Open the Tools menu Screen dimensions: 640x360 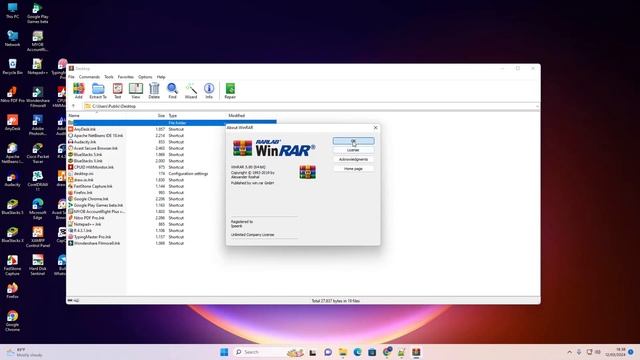(109, 77)
